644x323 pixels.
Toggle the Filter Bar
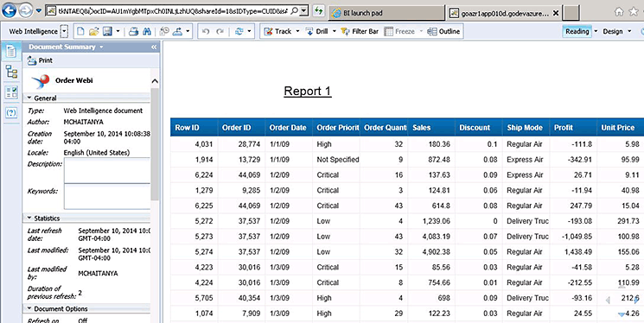coord(360,31)
